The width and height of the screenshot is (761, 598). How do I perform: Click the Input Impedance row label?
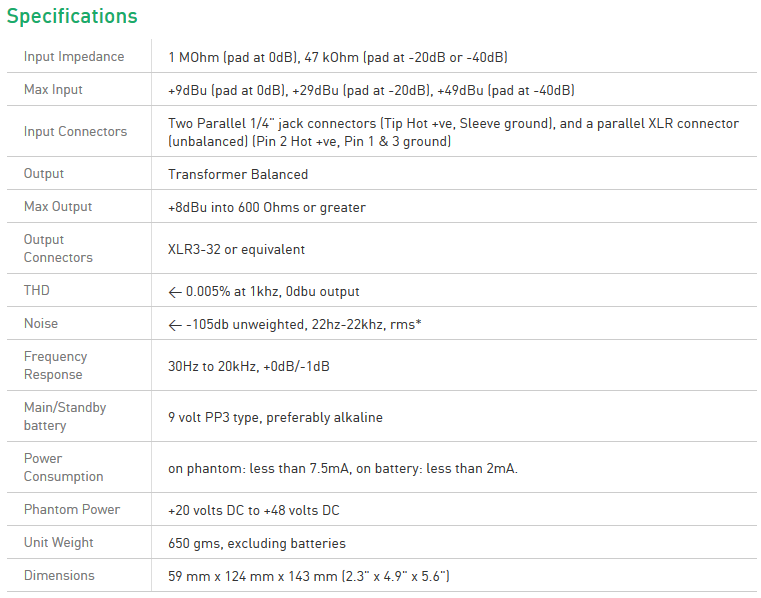tap(74, 57)
